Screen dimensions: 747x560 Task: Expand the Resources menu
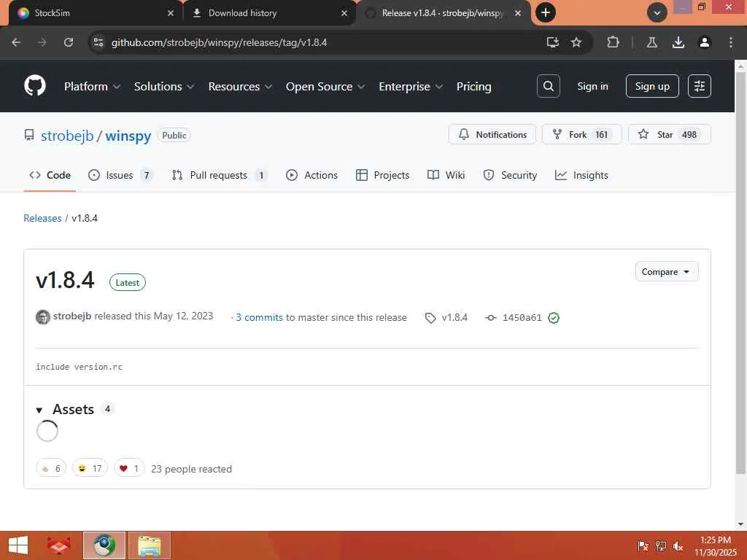pos(240,86)
